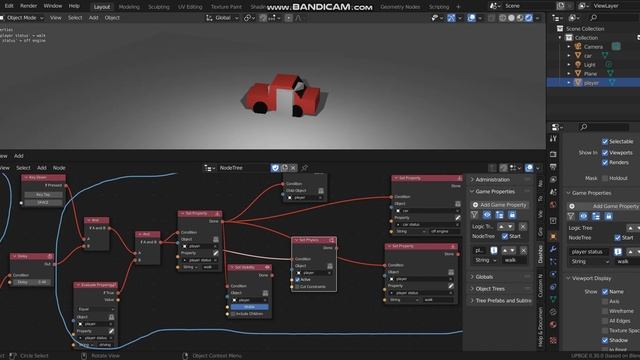
Task: Toggle NodeTree Start checkbox in node sidebar
Action: 505,236
